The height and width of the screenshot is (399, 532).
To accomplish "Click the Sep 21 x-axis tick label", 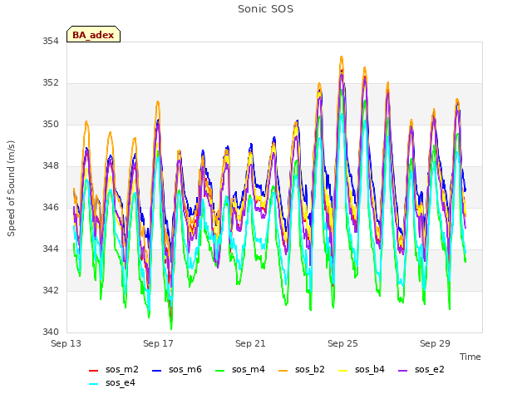I will pos(250,343).
